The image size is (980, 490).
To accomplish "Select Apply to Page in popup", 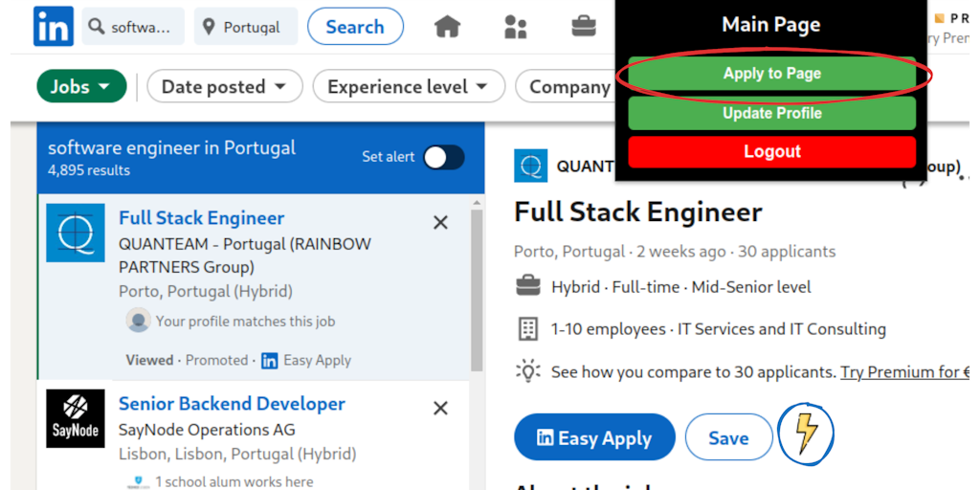I will [x=771, y=74].
